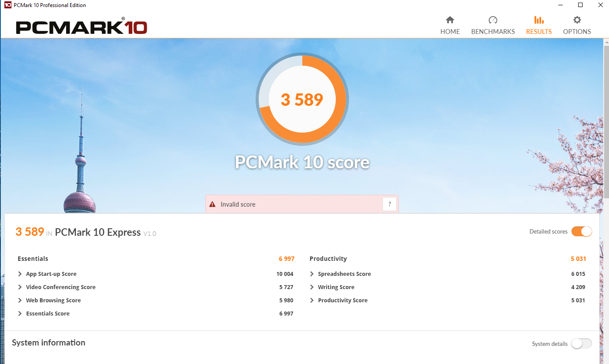Open Benchmarks via the gauge icon

pos(493,20)
